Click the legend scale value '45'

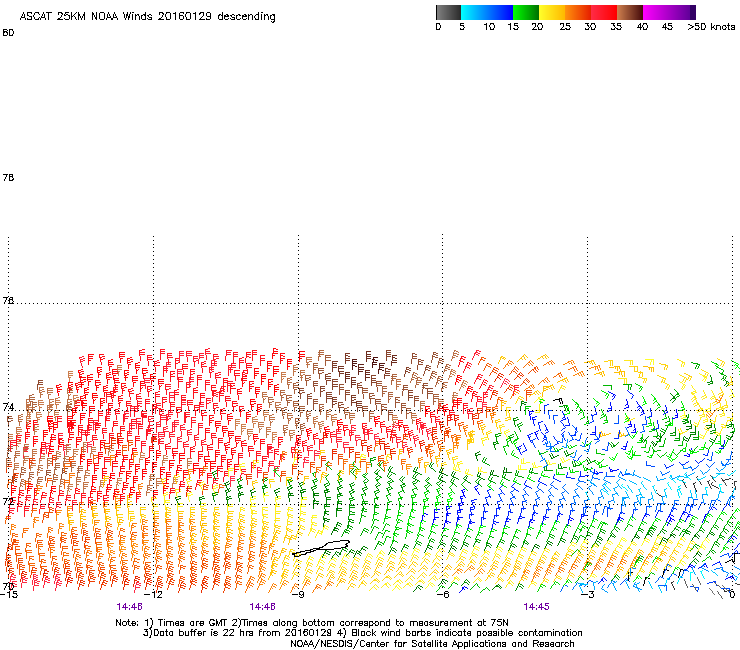click(667, 27)
